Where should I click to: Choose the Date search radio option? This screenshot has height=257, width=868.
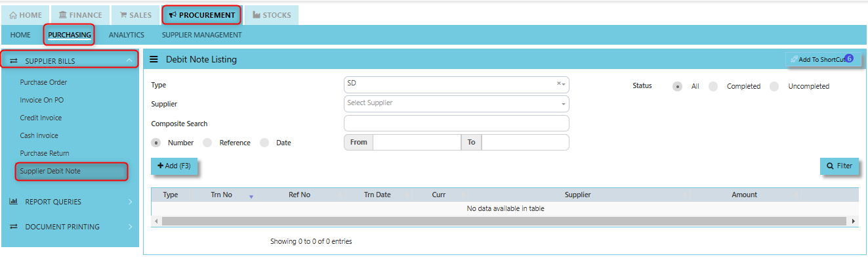point(264,142)
